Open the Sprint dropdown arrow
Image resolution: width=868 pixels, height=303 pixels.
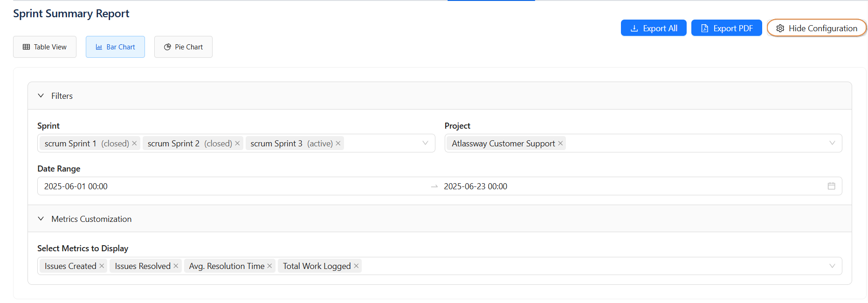point(425,143)
